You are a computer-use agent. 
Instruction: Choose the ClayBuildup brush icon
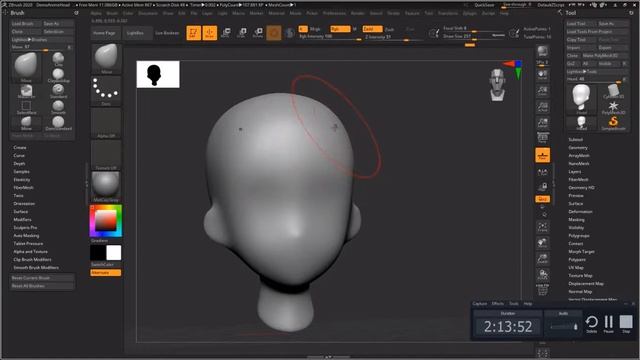click(x=58, y=75)
